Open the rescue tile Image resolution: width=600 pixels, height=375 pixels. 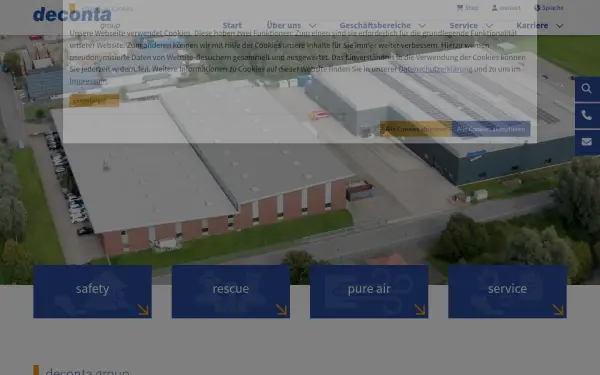pyautogui.click(x=231, y=292)
